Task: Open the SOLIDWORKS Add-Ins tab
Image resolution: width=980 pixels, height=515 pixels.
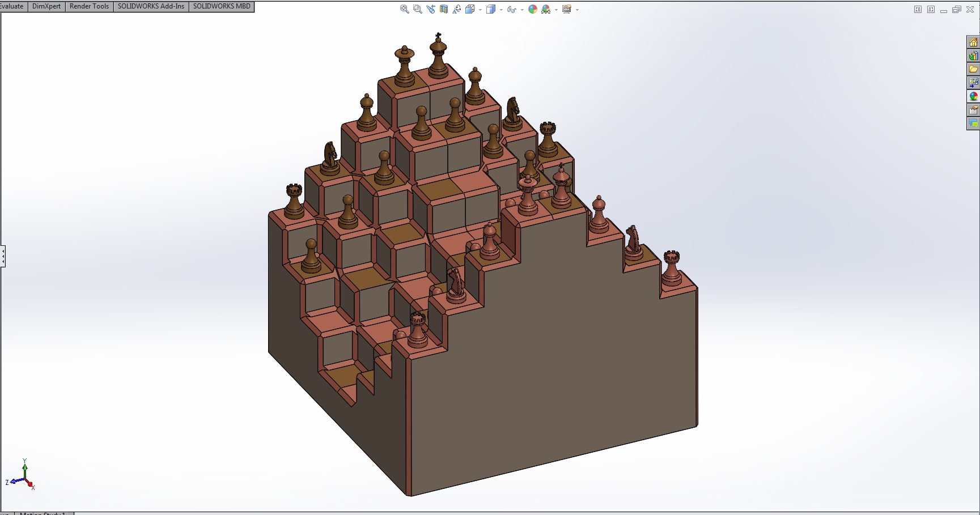Action: pyautogui.click(x=151, y=6)
